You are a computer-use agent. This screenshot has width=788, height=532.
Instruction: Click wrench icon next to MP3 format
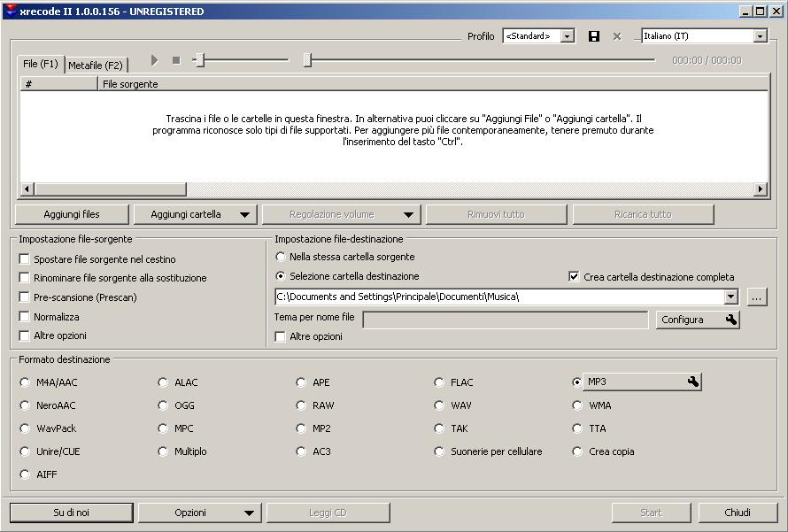pyautogui.click(x=693, y=382)
